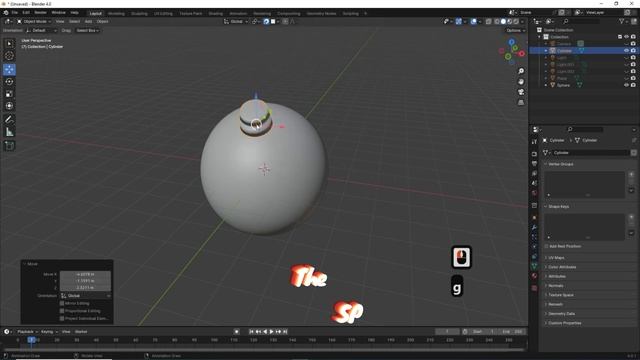Open the Render menu
640x360 pixels.
click(x=40, y=13)
